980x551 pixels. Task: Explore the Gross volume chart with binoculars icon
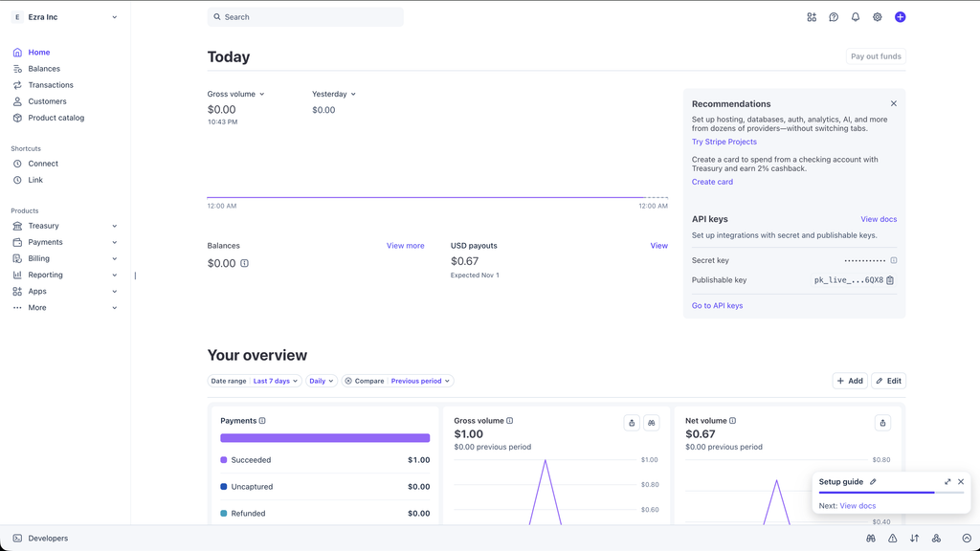[x=651, y=423]
